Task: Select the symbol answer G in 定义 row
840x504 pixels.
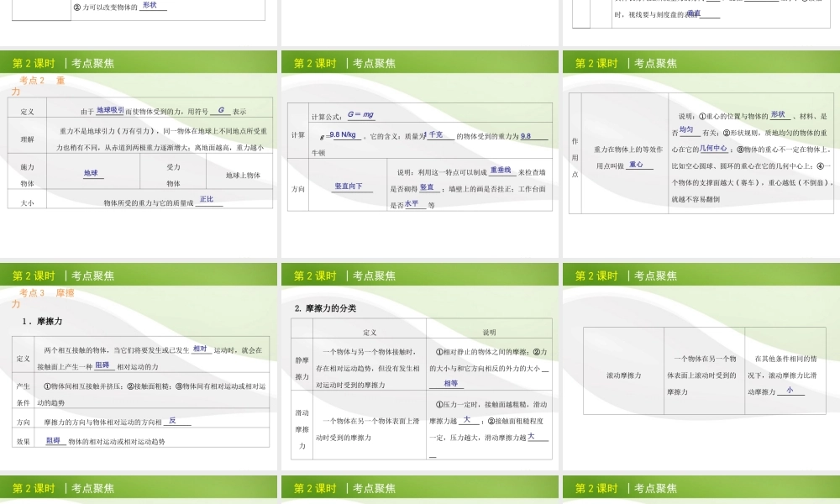Action: pos(221,110)
